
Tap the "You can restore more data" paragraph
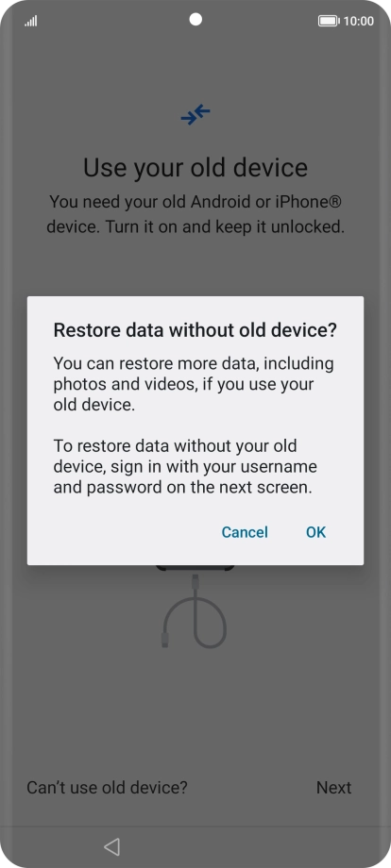194,384
